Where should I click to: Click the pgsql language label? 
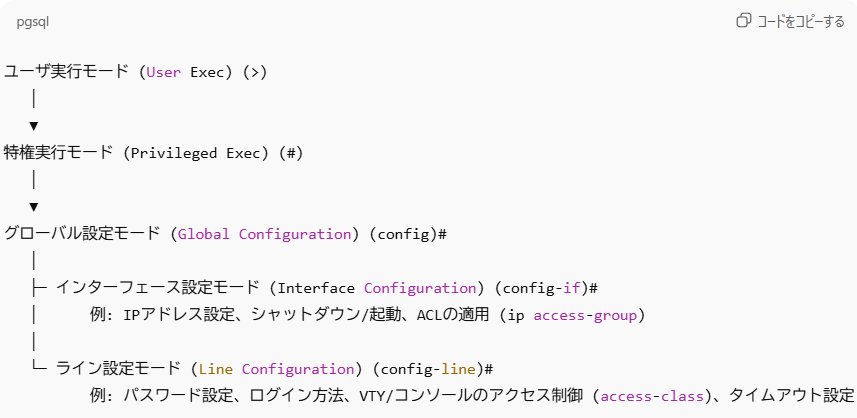point(33,21)
